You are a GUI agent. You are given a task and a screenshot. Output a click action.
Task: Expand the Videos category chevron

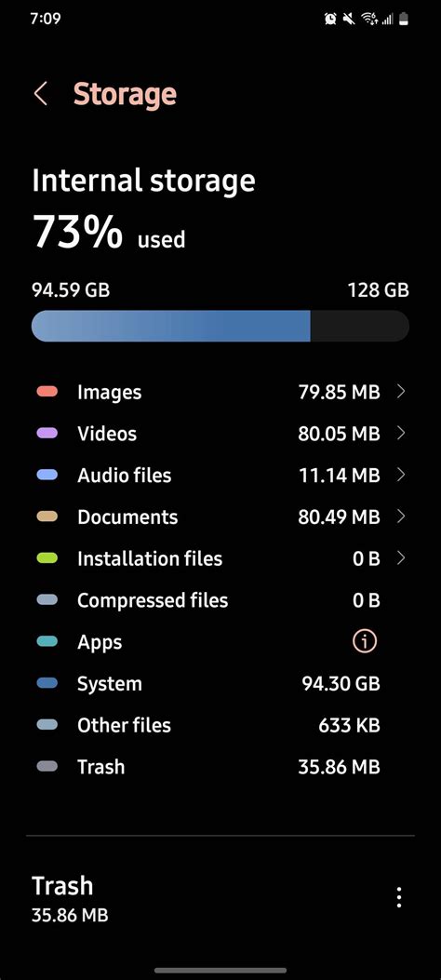401,433
